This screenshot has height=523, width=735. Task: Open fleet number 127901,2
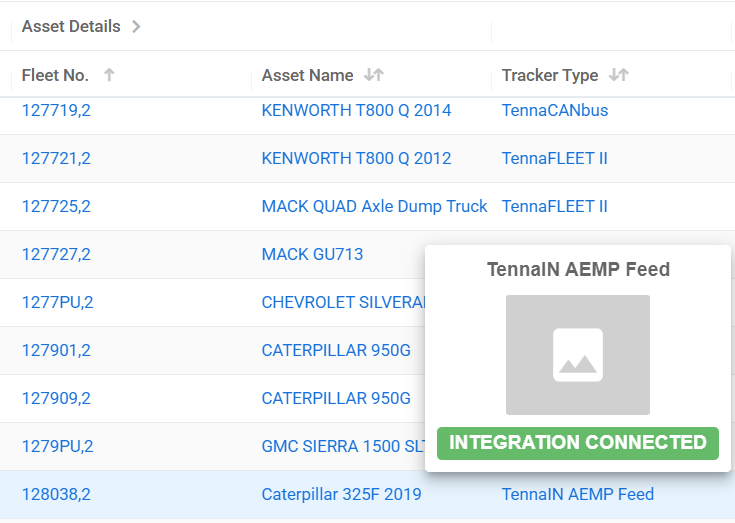tap(56, 351)
